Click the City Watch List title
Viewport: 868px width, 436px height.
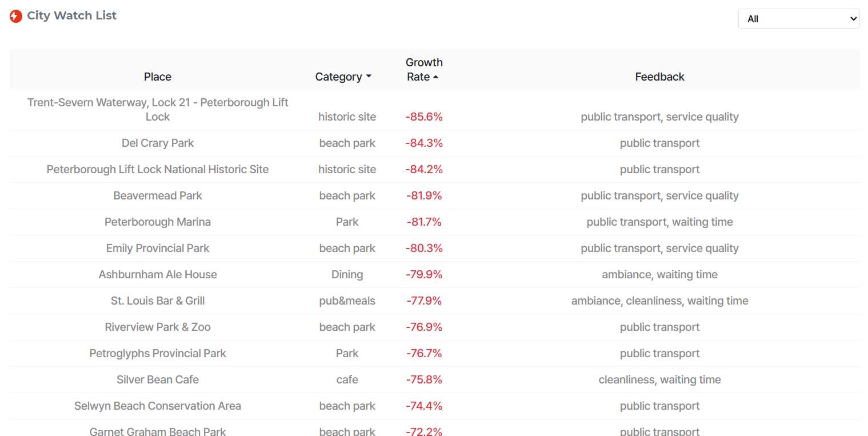71,16
